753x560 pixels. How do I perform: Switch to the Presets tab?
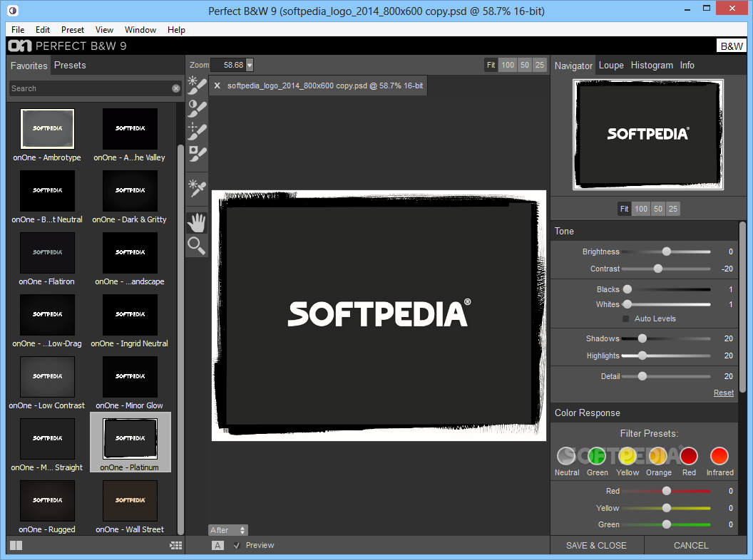click(70, 66)
